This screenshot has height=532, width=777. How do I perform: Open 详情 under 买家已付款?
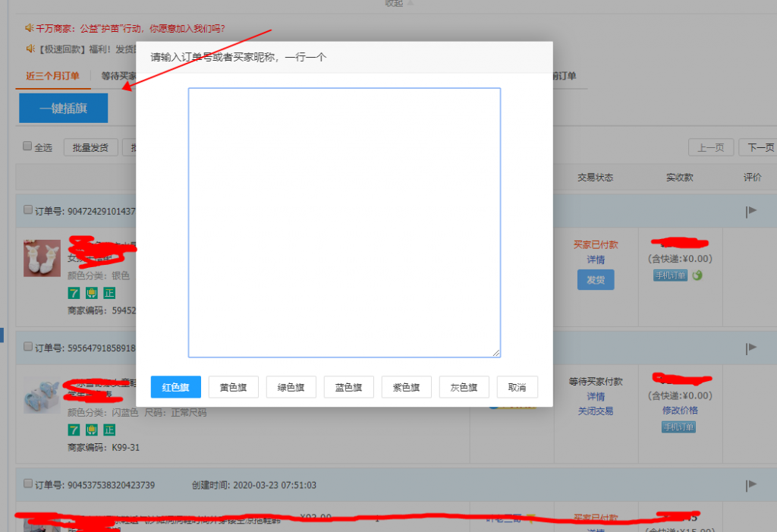click(596, 260)
